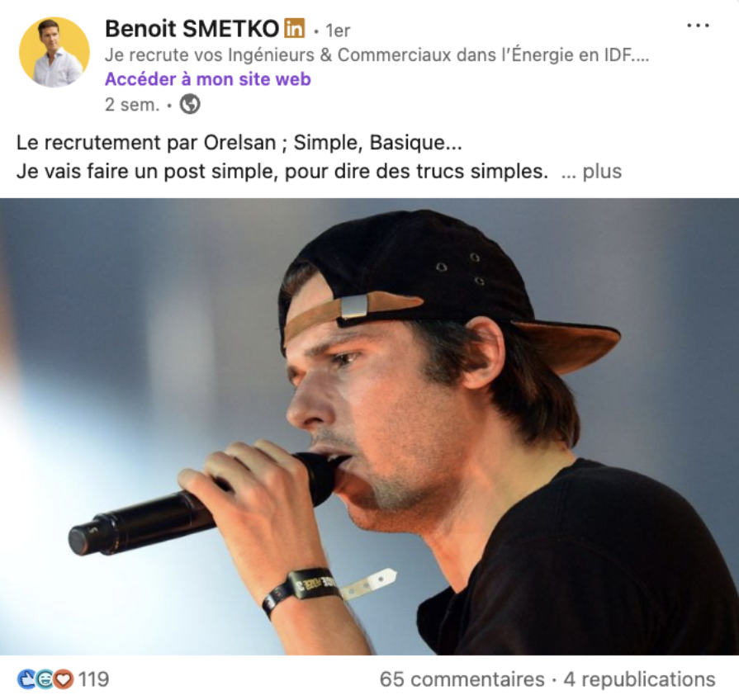Click the 'Le recrutement par Orelsan' text line

239,143
